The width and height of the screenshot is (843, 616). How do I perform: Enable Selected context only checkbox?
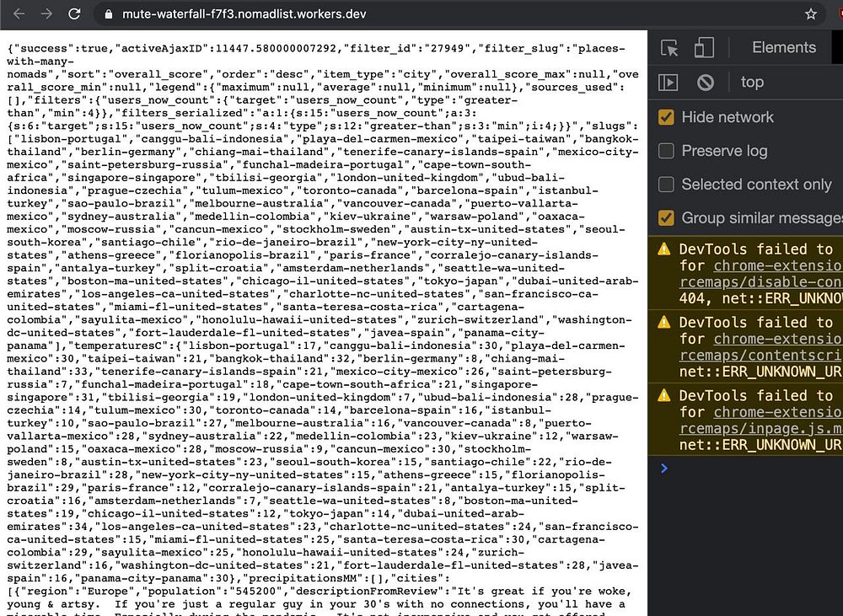pos(666,185)
